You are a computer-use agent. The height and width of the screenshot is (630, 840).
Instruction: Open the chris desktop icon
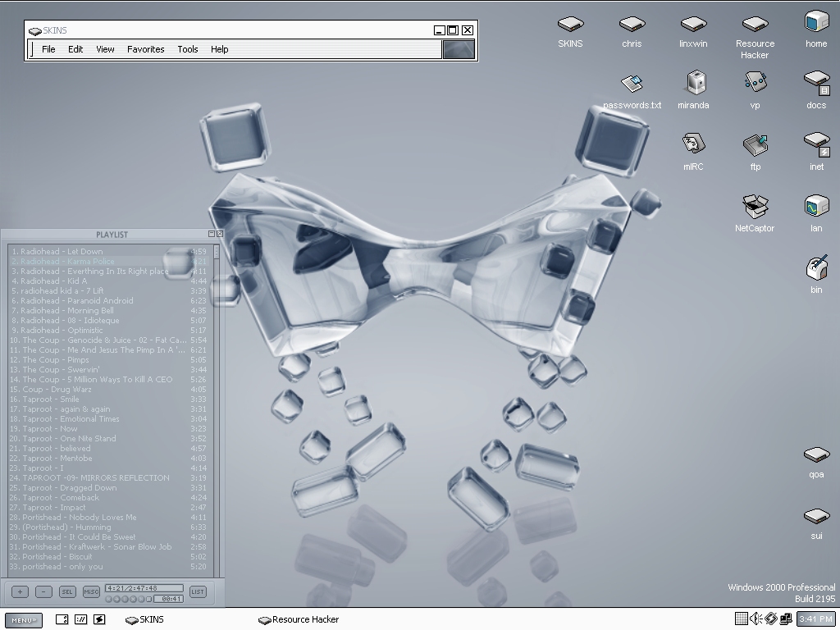632,25
